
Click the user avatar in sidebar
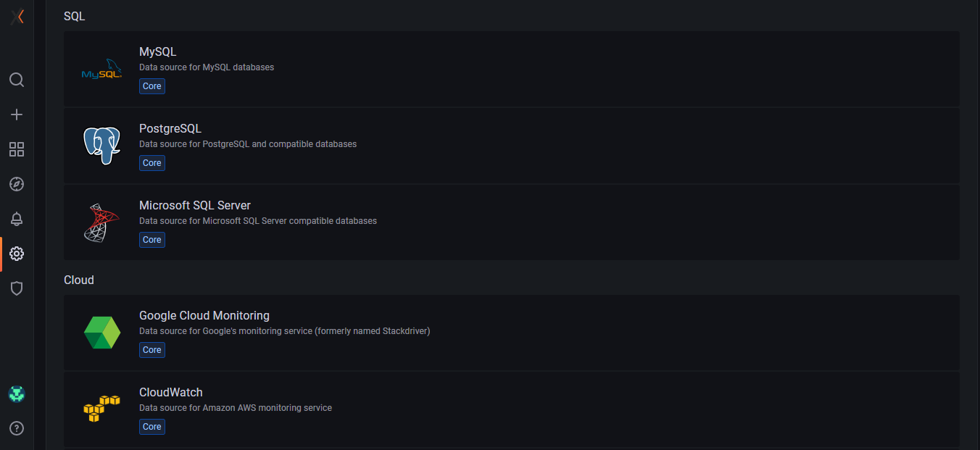point(17,394)
